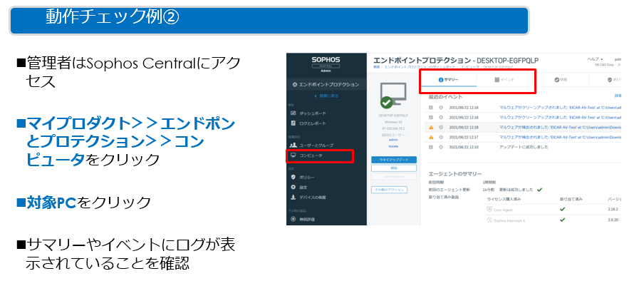644x286 pixels.
Task: Click the IP: 192.168.79.2 text
Action: [393, 128]
